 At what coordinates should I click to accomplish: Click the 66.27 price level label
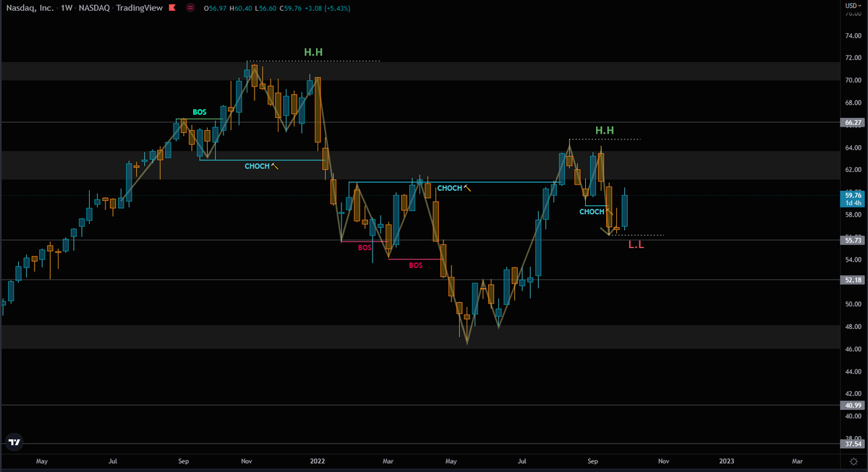click(x=852, y=123)
